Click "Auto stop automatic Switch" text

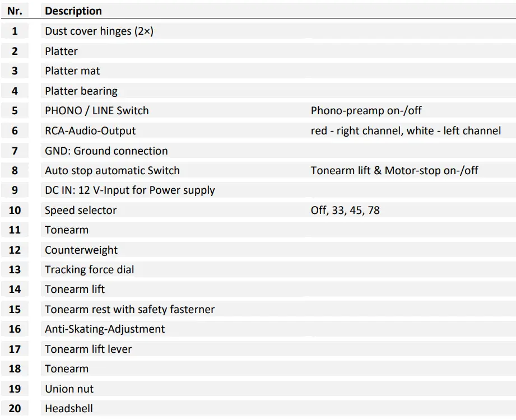[x=112, y=170]
